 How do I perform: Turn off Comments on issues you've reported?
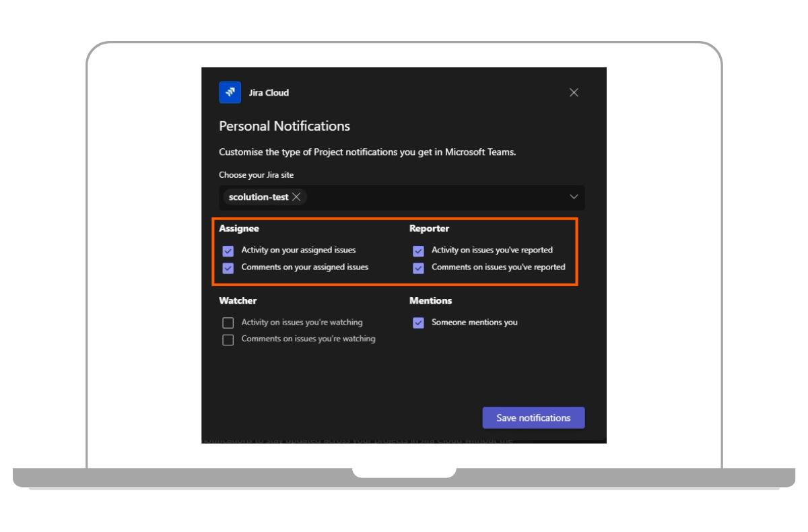[418, 268]
